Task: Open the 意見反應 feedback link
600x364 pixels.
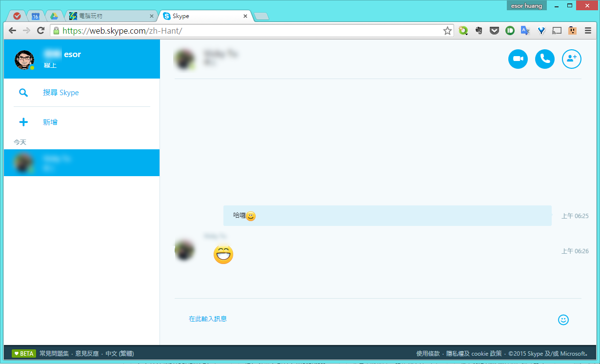Action: click(87, 354)
